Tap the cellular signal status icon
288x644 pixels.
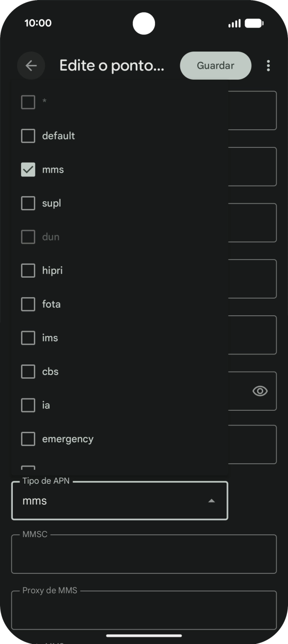coord(234,23)
